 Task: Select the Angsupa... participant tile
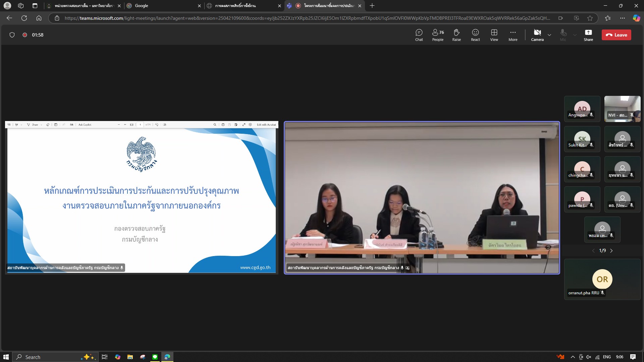click(582, 109)
